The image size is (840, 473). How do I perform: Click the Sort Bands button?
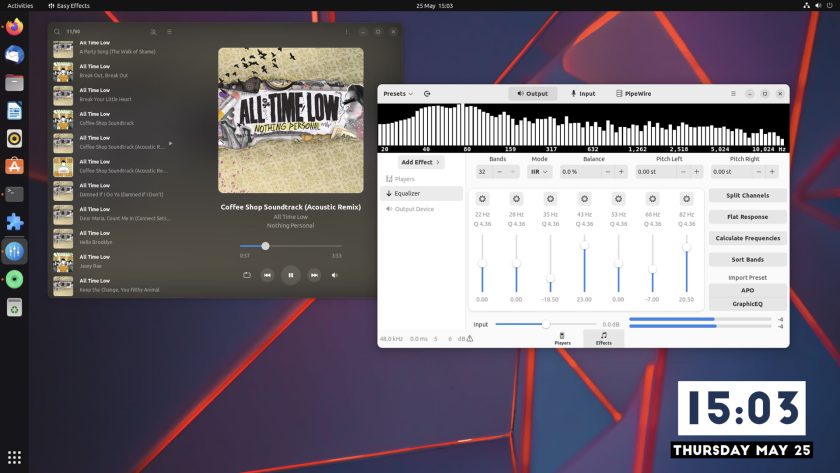coord(747,260)
